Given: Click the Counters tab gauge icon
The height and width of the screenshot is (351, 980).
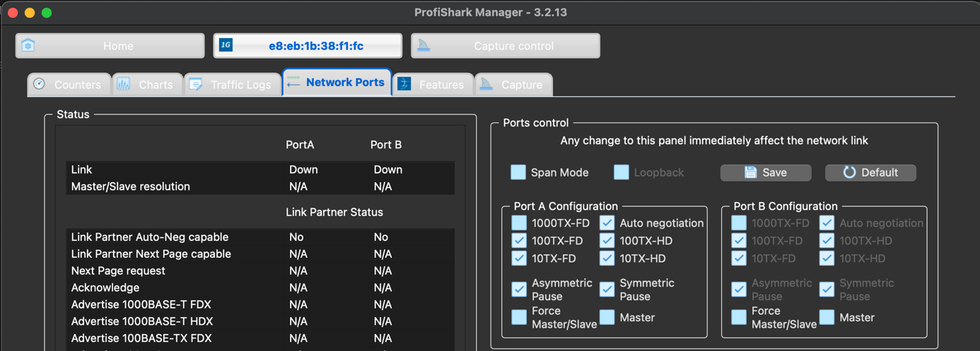Looking at the screenshot, I should coord(40,84).
